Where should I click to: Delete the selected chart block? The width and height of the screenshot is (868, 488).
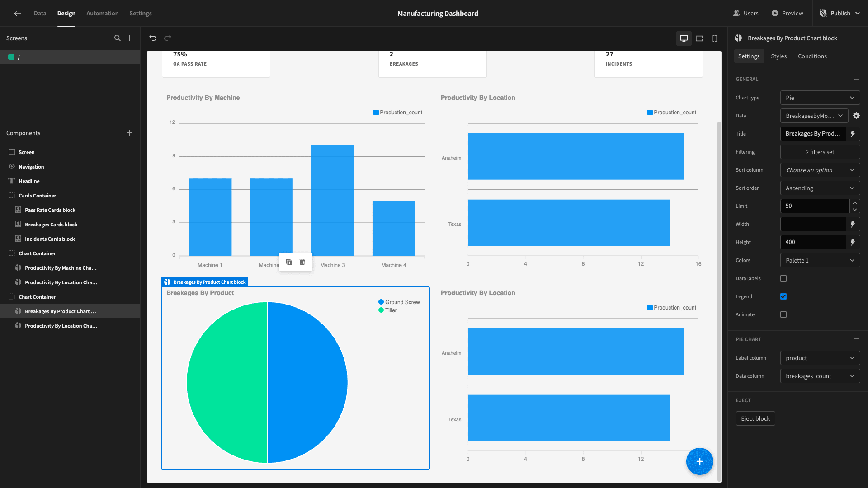click(x=302, y=262)
